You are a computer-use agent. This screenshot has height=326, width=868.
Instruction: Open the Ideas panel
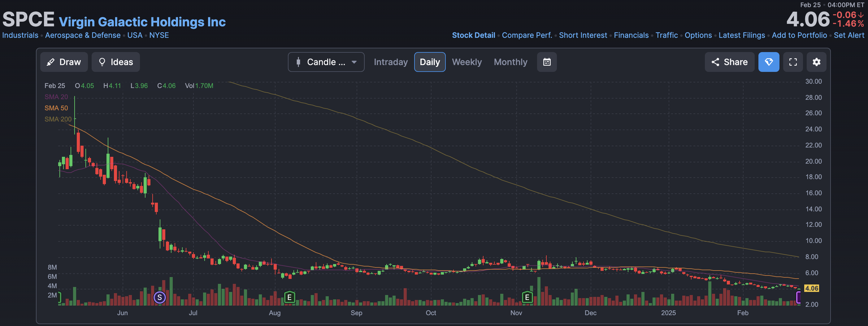click(115, 62)
